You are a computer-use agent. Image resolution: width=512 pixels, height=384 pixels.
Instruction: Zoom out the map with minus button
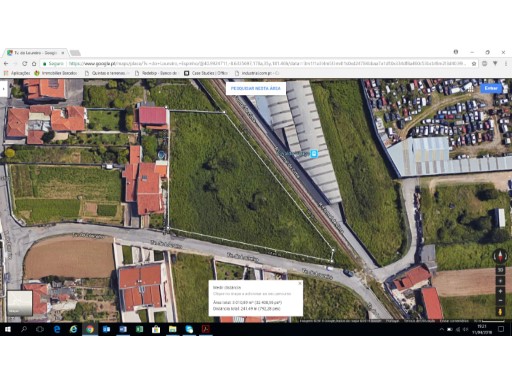(500, 301)
